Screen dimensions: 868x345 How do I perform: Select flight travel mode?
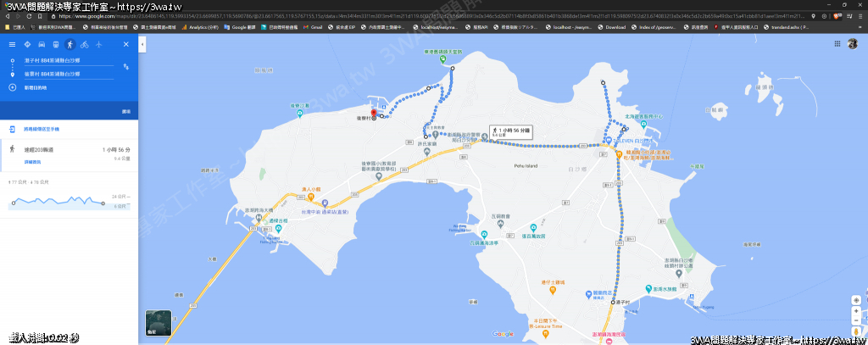point(99,43)
